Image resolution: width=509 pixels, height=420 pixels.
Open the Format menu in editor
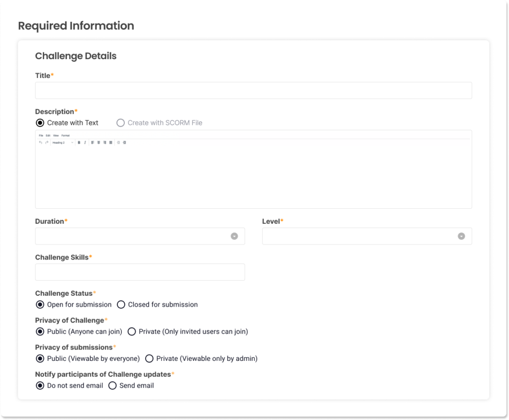pos(66,135)
